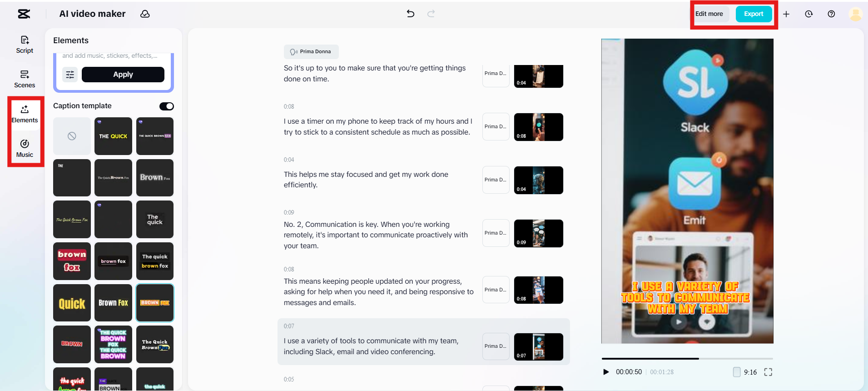868x391 pixels.
Task: Click script text 'I use a variety of tools'
Action: click(x=371, y=346)
